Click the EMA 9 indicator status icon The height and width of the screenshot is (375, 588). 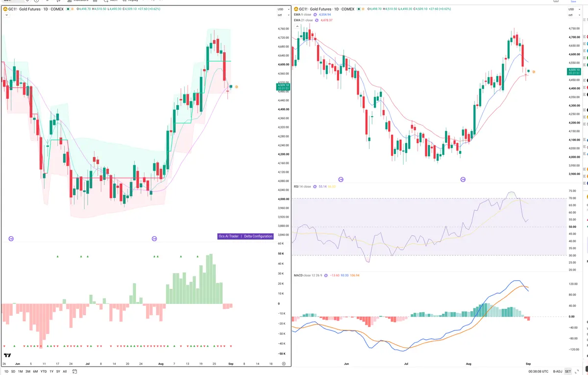click(314, 15)
